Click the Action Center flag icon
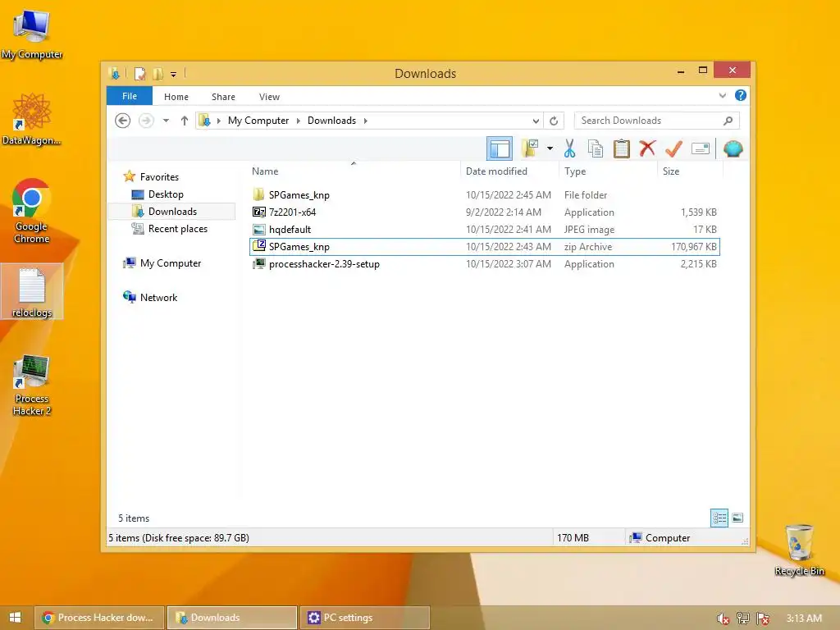The width and height of the screenshot is (840, 630). pos(763,619)
